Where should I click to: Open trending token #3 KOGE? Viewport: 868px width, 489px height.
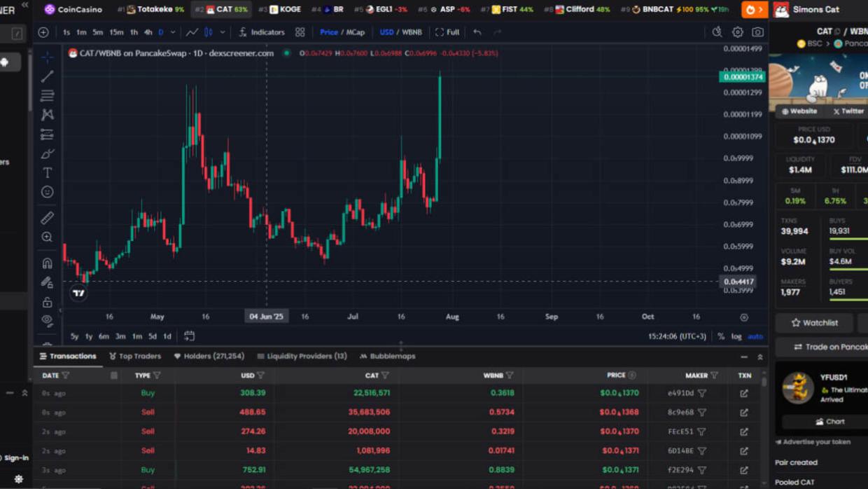(280, 9)
